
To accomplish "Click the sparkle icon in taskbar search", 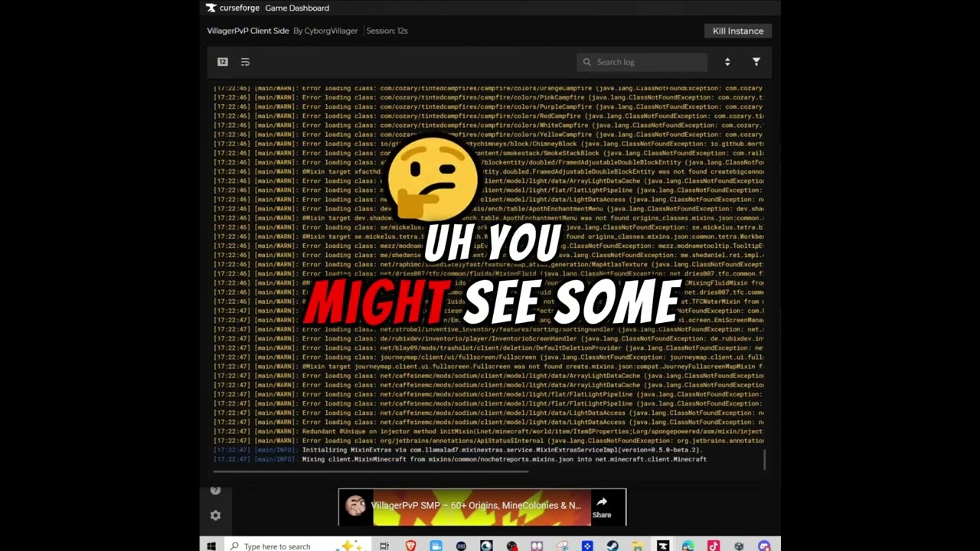I will pyautogui.click(x=350, y=546).
